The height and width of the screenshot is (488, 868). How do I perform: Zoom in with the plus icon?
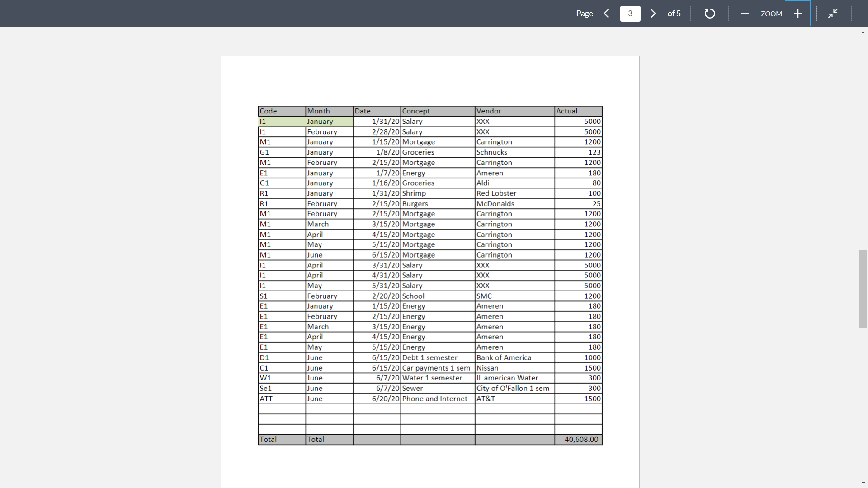[797, 14]
